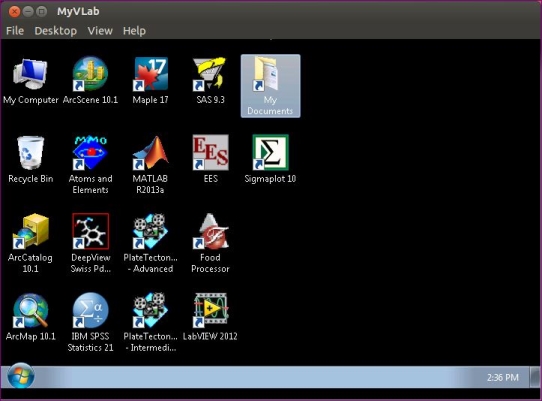Select PlateTectonics Advanced shortcut
The height and width of the screenshot is (401, 542).
pos(150,243)
